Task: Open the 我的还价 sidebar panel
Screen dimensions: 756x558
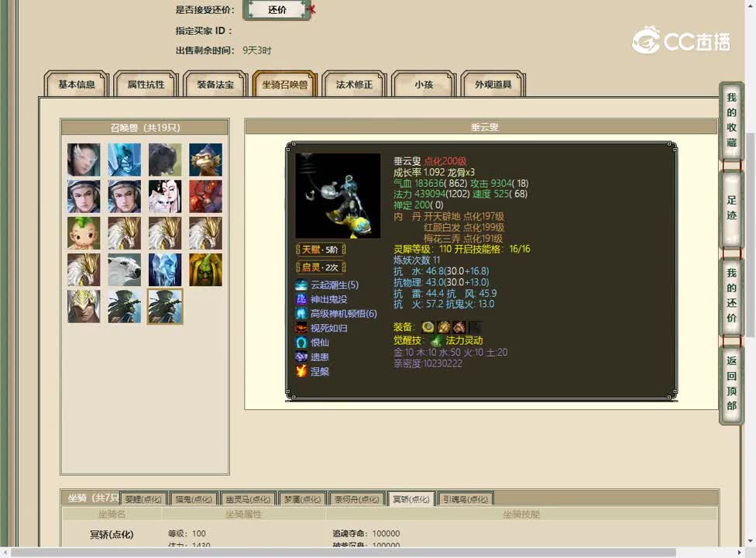Action: tap(730, 298)
